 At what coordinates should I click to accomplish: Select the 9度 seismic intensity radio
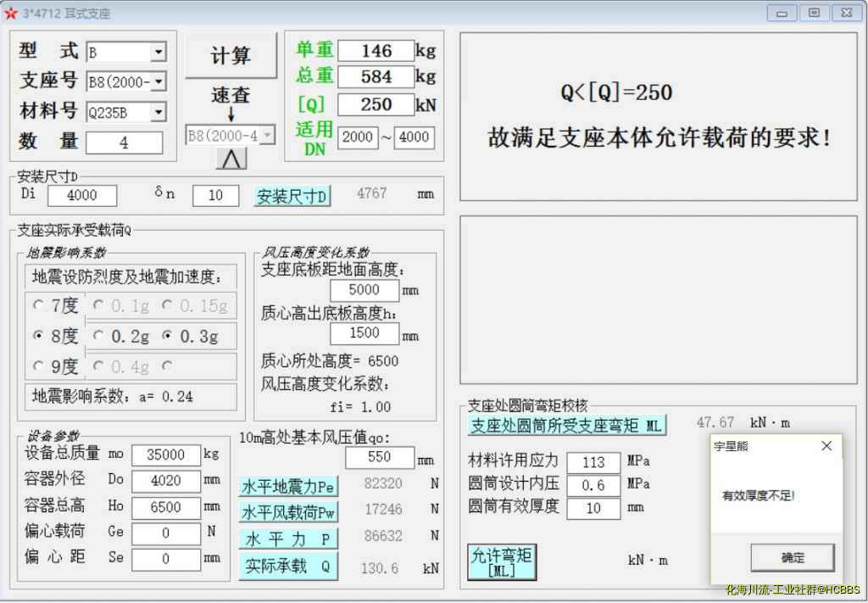pos(38,366)
